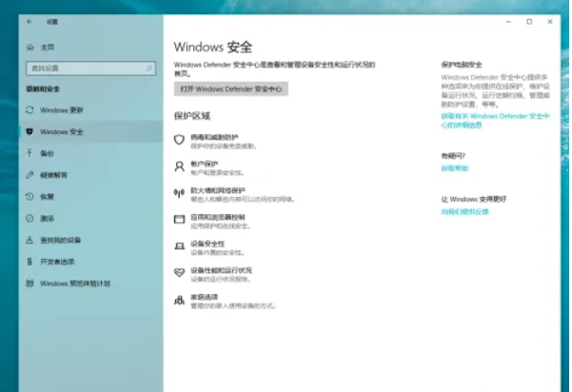572x392 pixels.
Task: Click the family icon for 家庭选项
Action: click(178, 300)
